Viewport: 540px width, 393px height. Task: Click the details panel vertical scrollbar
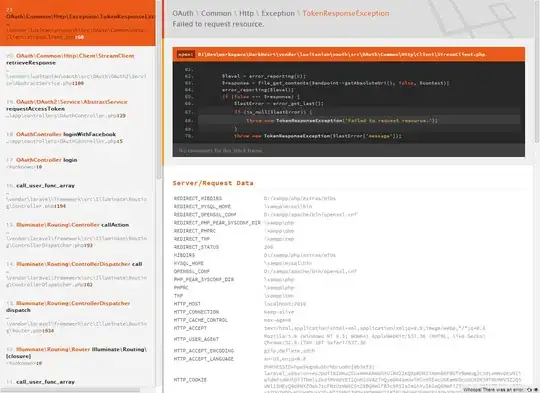[537, 72]
